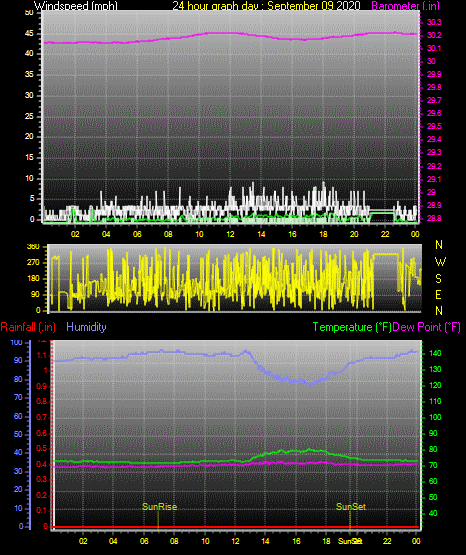Screen dimensions: 466x555
Task: Click compass letter 'W' beside direction graph
Action: point(440,262)
